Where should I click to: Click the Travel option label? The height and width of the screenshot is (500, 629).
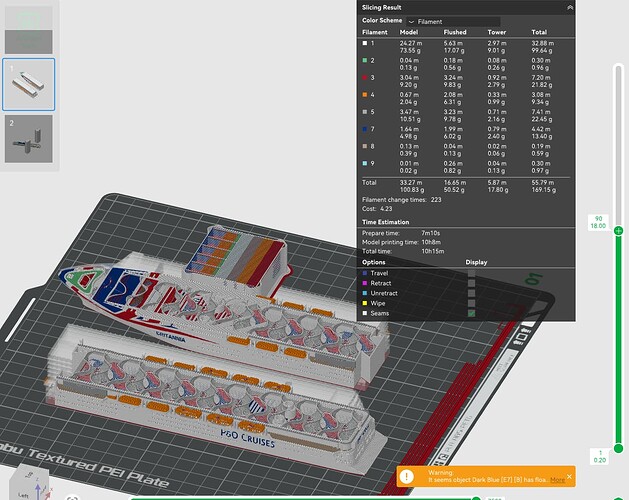click(x=379, y=273)
